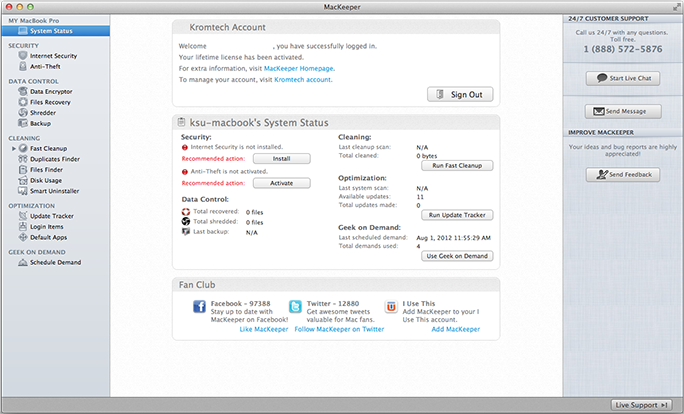684x414 pixels.
Task: Click the red alert icon beside Anti-Theft warning
Action: (185, 172)
